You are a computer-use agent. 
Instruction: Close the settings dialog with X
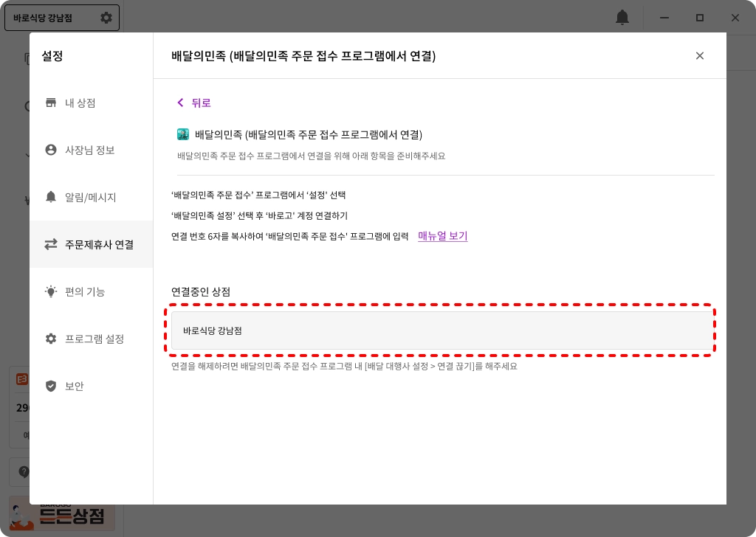pyautogui.click(x=700, y=56)
